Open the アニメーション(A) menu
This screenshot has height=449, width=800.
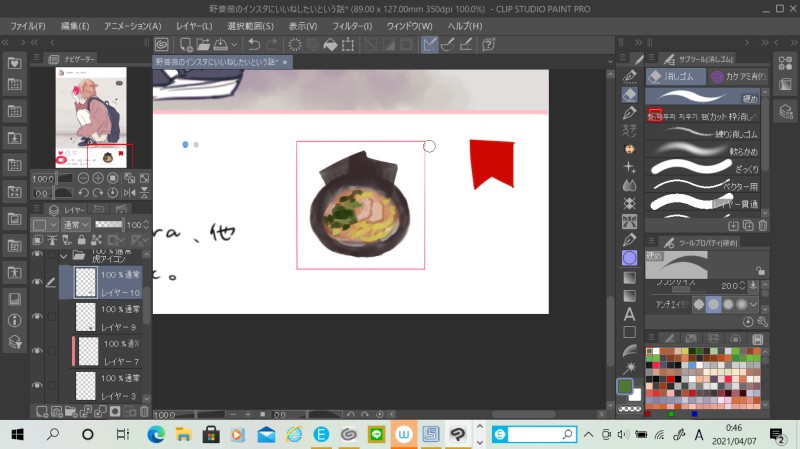pyautogui.click(x=133, y=26)
